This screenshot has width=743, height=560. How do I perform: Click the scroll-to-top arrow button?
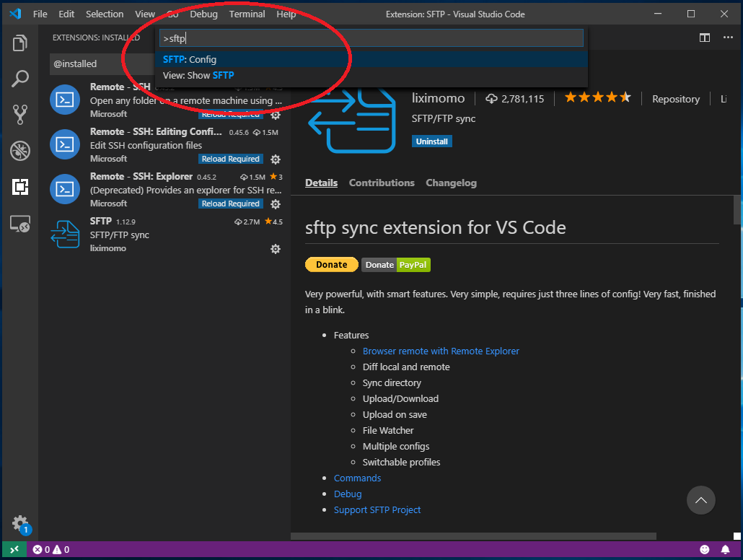tap(701, 500)
